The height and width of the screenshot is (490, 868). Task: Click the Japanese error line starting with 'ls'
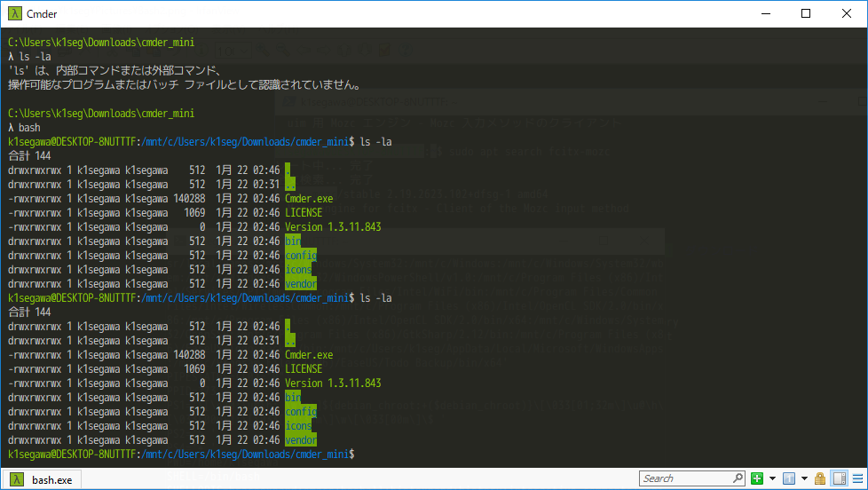click(x=115, y=70)
